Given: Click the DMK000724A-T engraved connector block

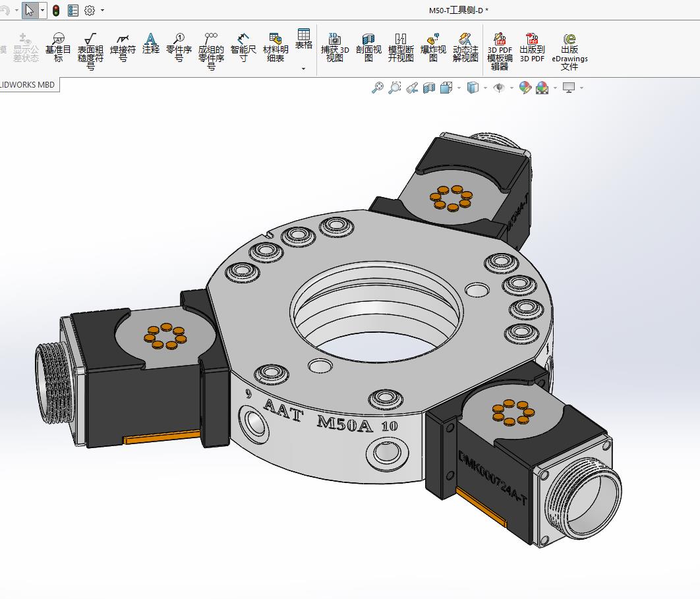Looking at the screenshot, I should pyautogui.click(x=492, y=478).
